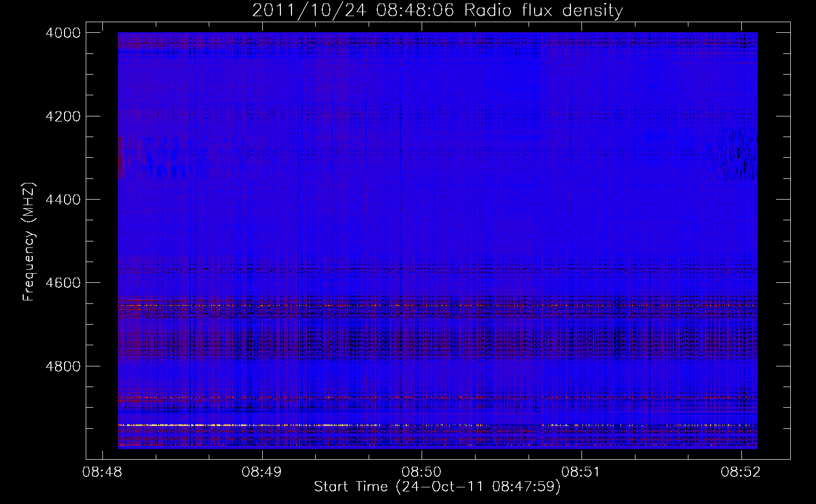Click the 4600 frequency tick label

coord(63,283)
